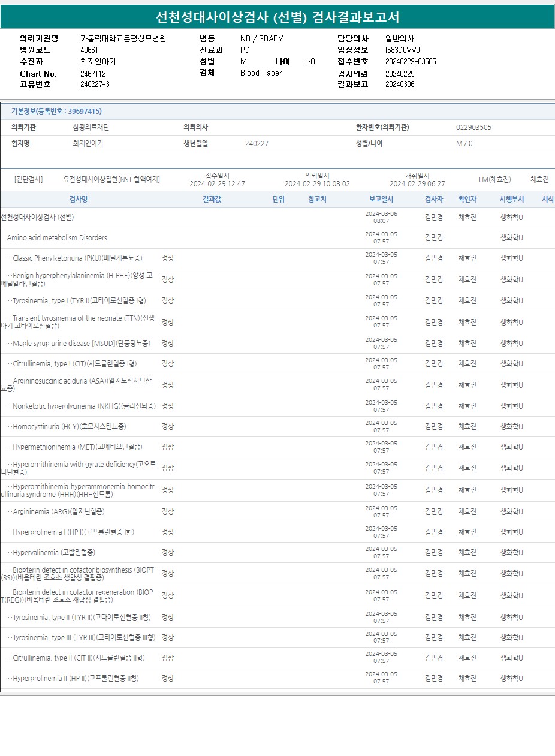Select the 진단검사 label
Viewport: 555px width, 756px height.
[29, 179]
